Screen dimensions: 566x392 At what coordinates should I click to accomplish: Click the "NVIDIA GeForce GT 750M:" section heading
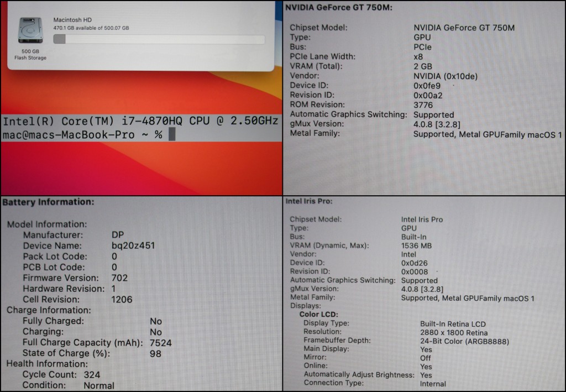click(339, 8)
